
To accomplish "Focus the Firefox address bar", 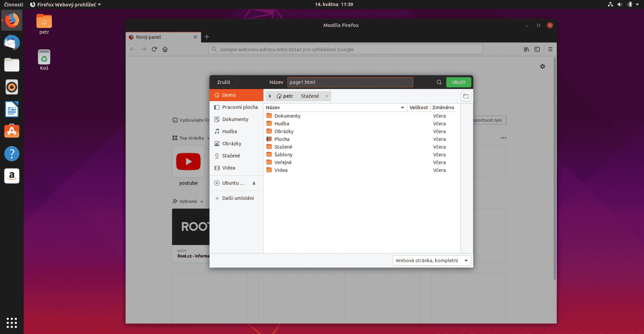I will tap(346, 49).
